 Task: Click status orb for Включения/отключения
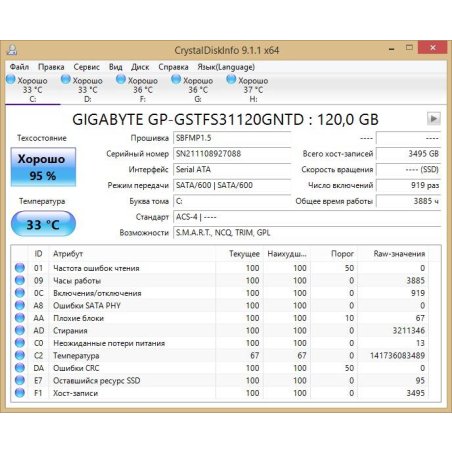[20, 293]
